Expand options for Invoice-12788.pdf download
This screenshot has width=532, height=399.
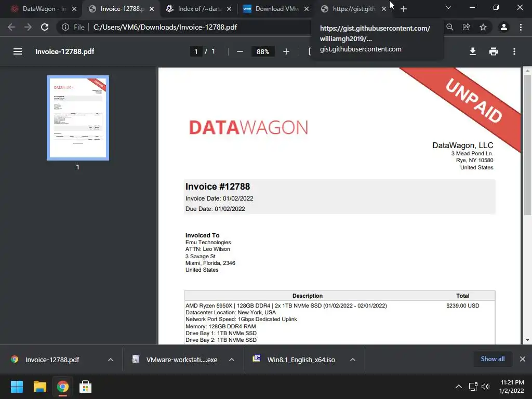(111, 360)
